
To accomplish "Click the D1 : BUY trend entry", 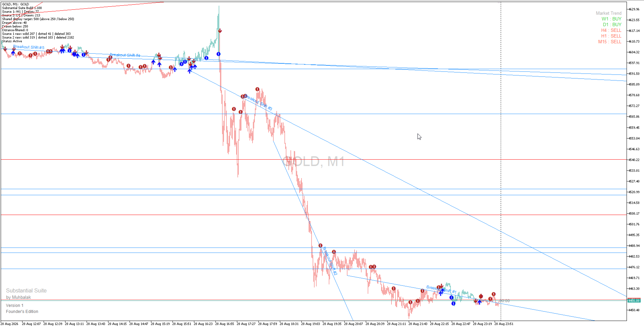I will point(612,24).
